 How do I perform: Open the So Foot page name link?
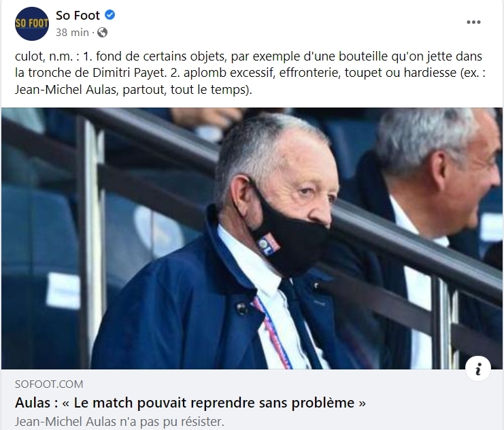78,15
